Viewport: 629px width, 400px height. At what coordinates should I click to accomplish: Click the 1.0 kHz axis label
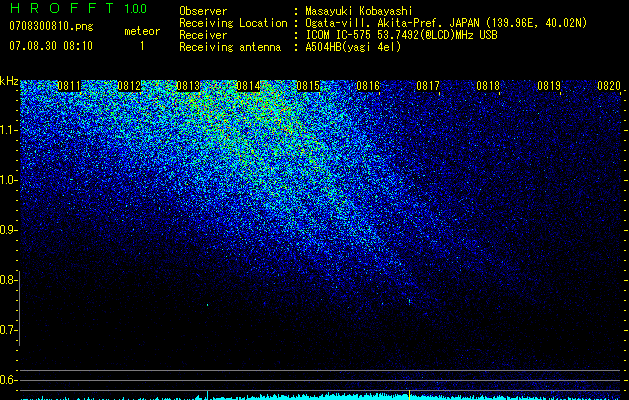click(x=9, y=180)
